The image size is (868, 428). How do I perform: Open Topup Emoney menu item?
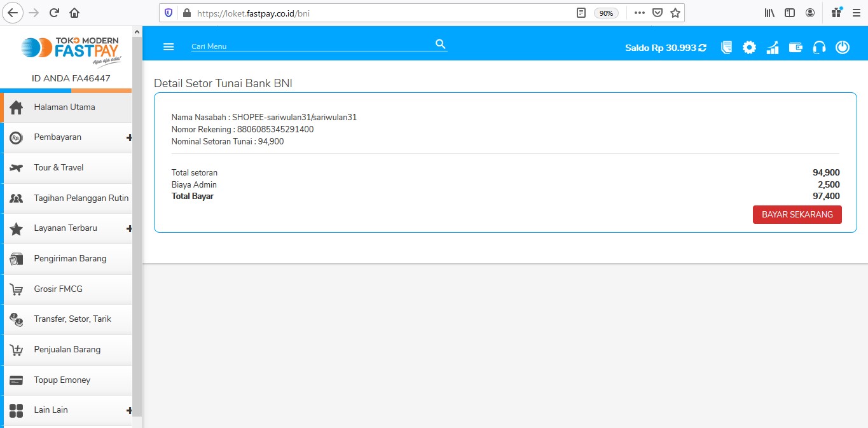(66, 380)
